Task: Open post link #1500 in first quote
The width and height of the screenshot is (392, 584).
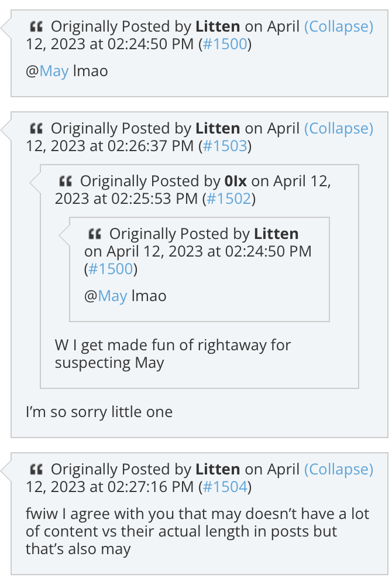Action: pyautogui.click(x=225, y=44)
